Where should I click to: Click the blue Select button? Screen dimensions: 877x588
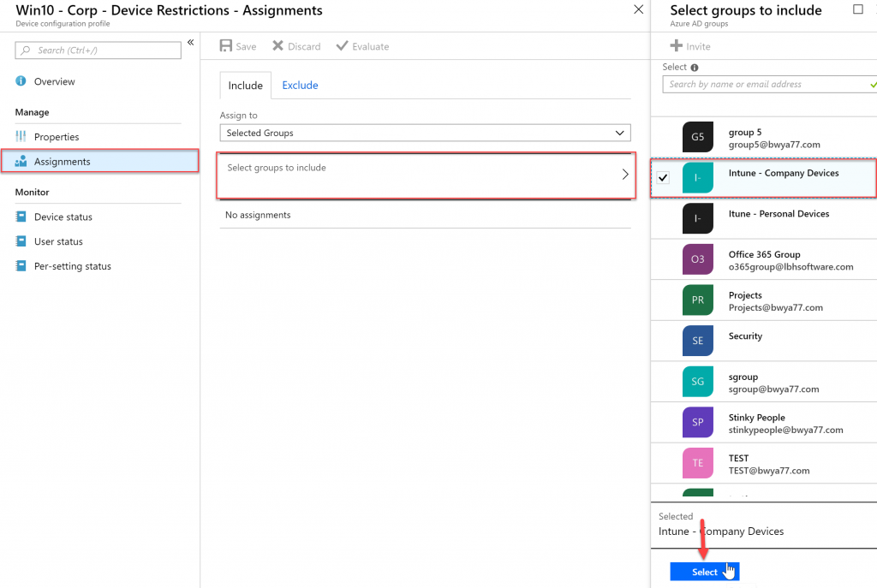(705, 572)
